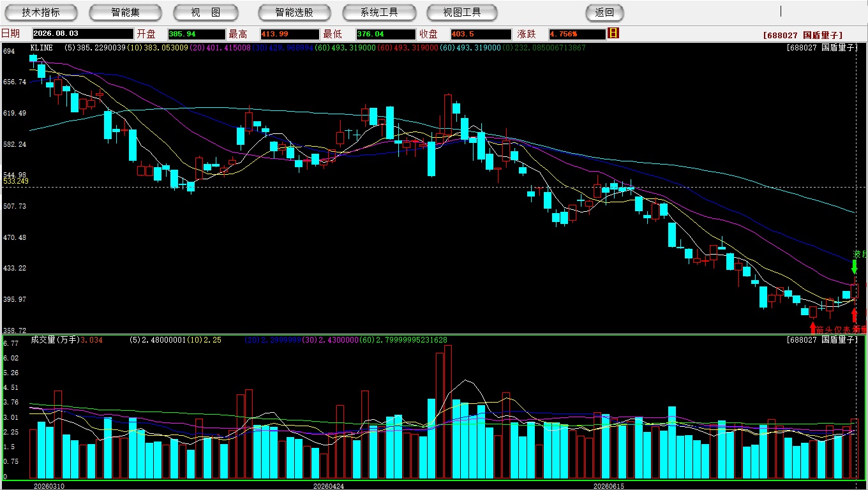The width and height of the screenshot is (868, 490).
Task: Click the 成交量(万手) volume label
Action: click(54, 340)
